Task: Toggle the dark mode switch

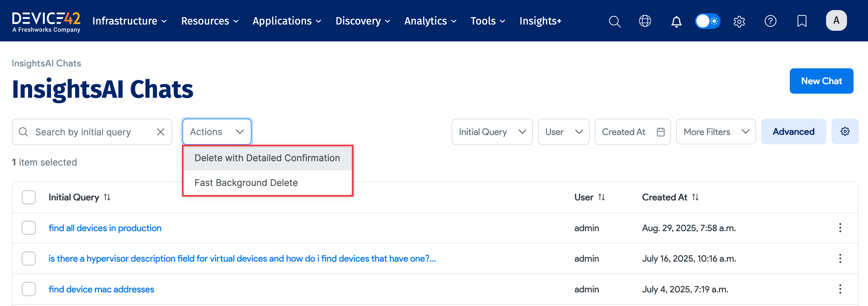Action: 707,21
